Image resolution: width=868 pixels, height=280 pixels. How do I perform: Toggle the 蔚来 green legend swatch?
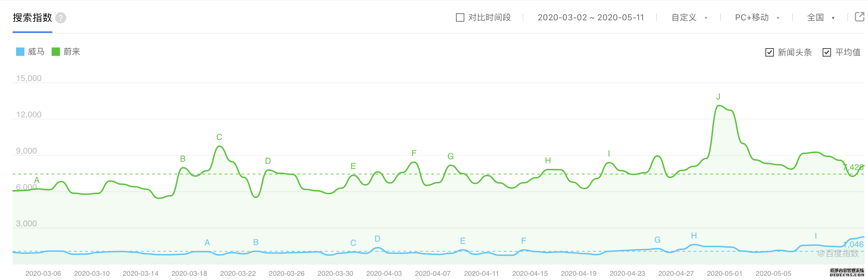(56, 52)
